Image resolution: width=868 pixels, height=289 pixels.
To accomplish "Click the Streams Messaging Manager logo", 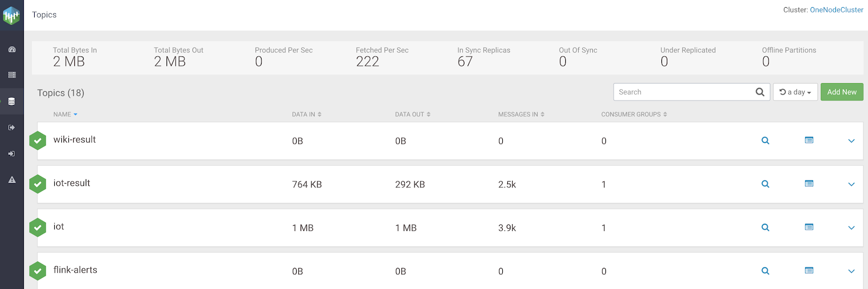I will [x=11, y=16].
